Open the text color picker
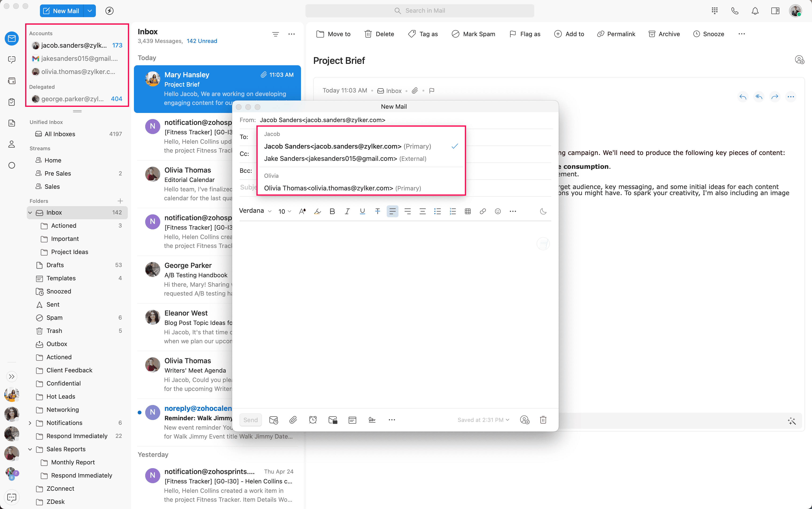The width and height of the screenshot is (812, 509). pyautogui.click(x=302, y=211)
